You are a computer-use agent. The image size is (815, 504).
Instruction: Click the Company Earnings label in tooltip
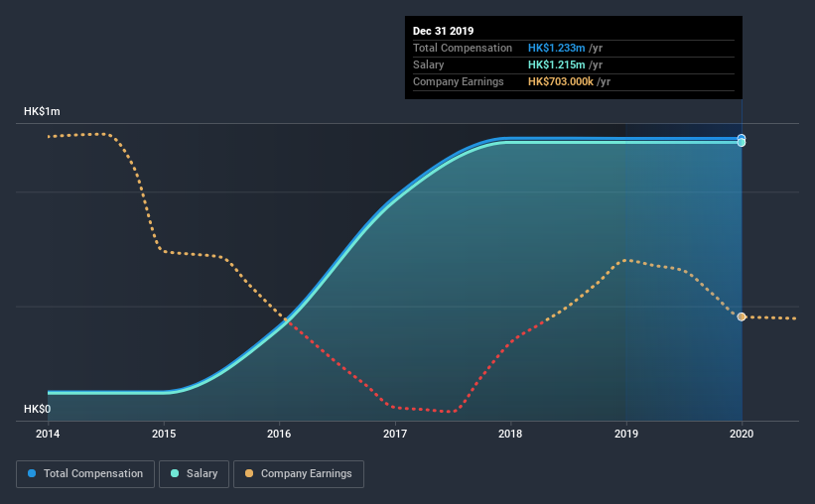point(459,81)
